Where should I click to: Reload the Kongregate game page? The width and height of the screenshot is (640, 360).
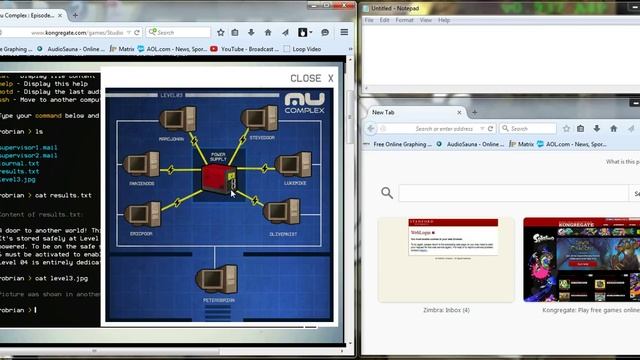[137, 32]
